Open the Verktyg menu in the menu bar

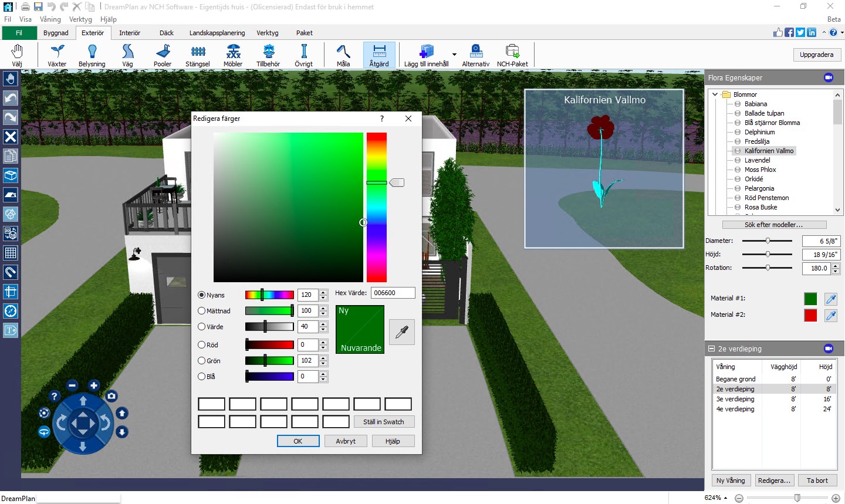[80, 19]
